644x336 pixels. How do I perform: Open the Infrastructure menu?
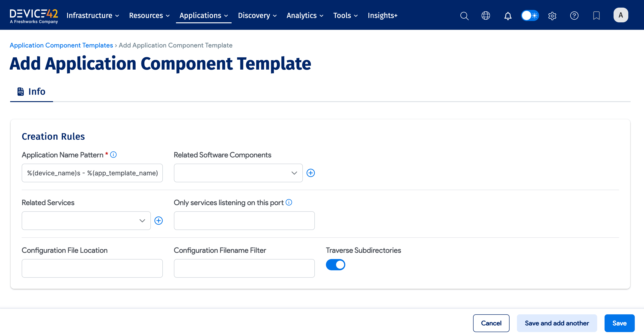pyautogui.click(x=92, y=15)
